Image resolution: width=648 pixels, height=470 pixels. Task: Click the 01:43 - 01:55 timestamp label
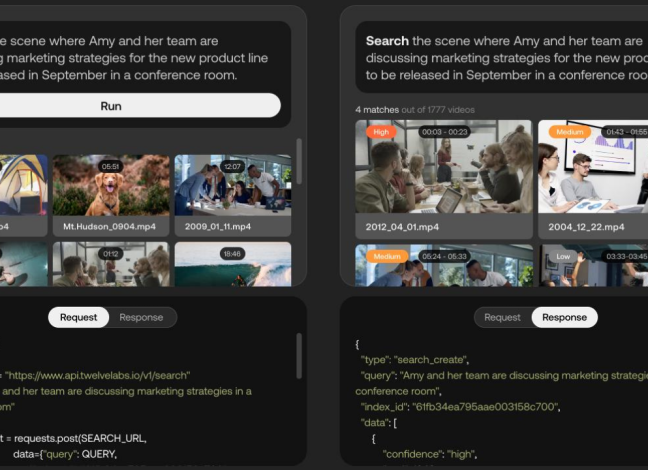[x=626, y=132]
